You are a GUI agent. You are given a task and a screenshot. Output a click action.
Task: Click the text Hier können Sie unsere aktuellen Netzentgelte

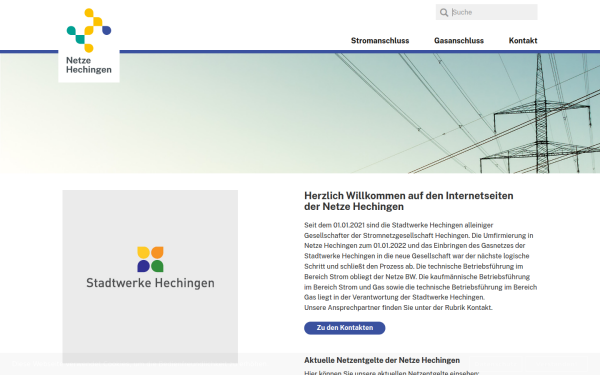pyautogui.click(x=391, y=372)
